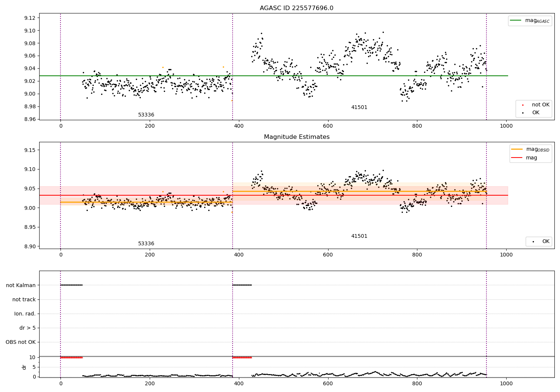Select the "not track" axis label

[24, 300]
